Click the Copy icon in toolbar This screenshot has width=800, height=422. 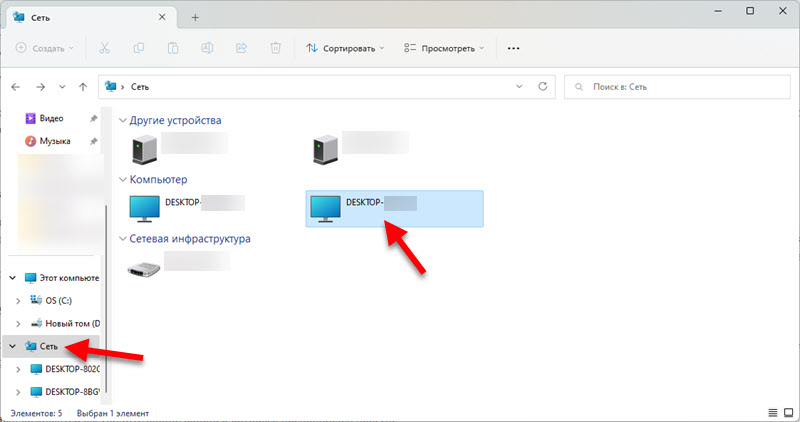pos(140,47)
